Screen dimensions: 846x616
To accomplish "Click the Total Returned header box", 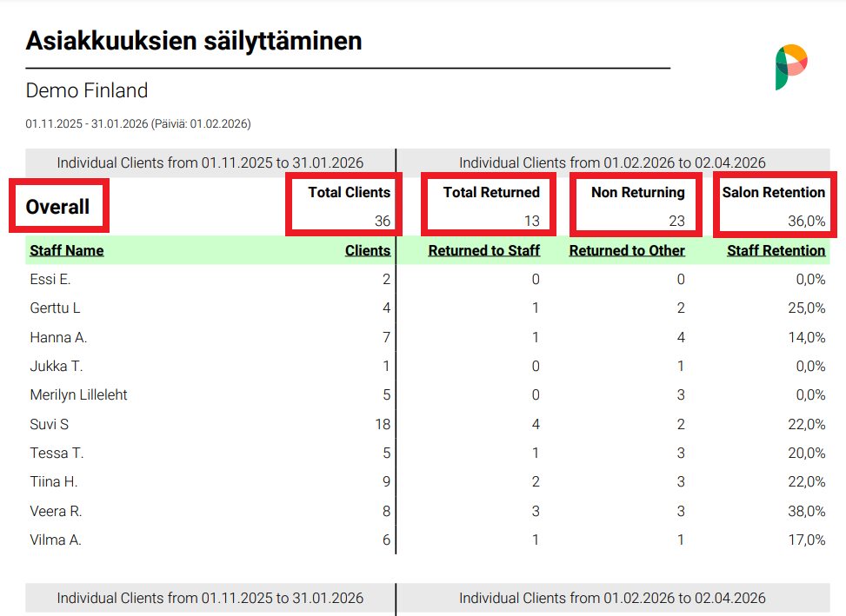I will click(489, 204).
